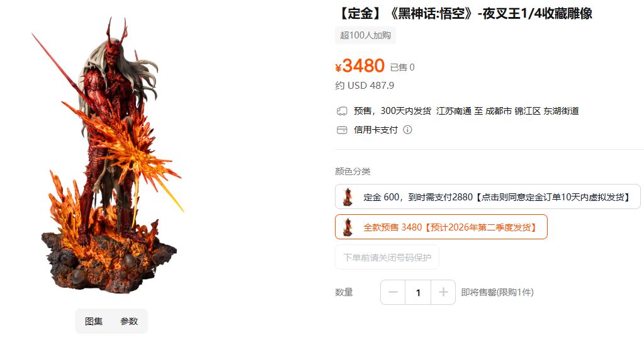The height and width of the screenshot is (342, 644).
Task: Click the 江苏南通 shipping origin text
Action: click(454, 111)
